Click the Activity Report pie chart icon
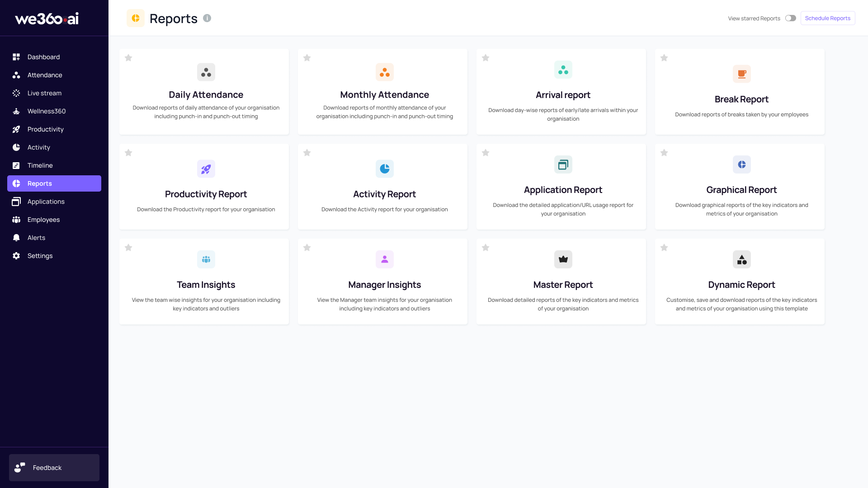 (x=385, y=169)
